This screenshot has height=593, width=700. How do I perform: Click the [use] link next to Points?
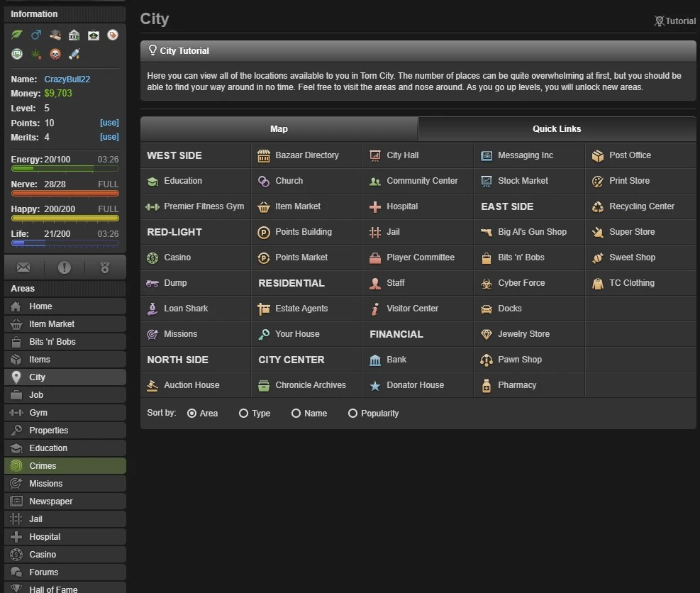[109, 123]
